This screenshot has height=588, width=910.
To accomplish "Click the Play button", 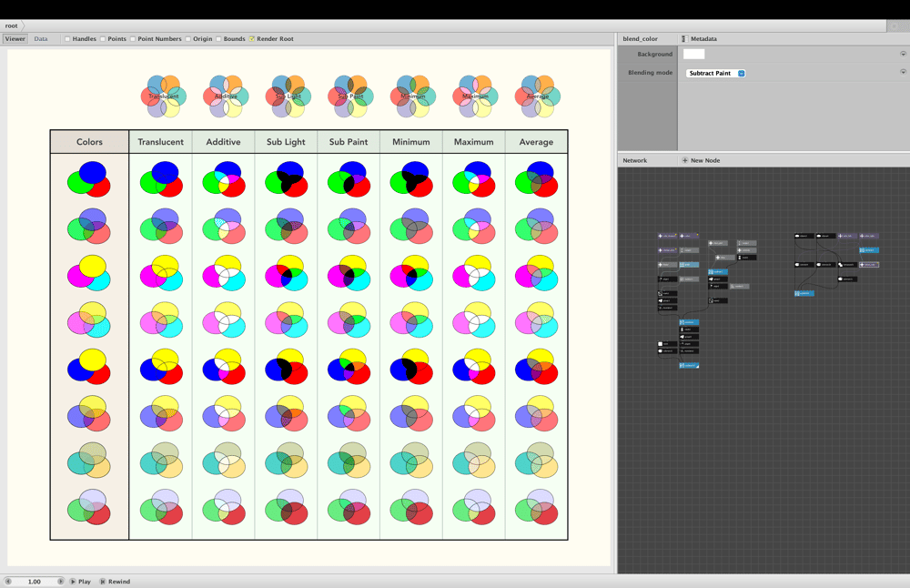I will (x=81, y=581).
